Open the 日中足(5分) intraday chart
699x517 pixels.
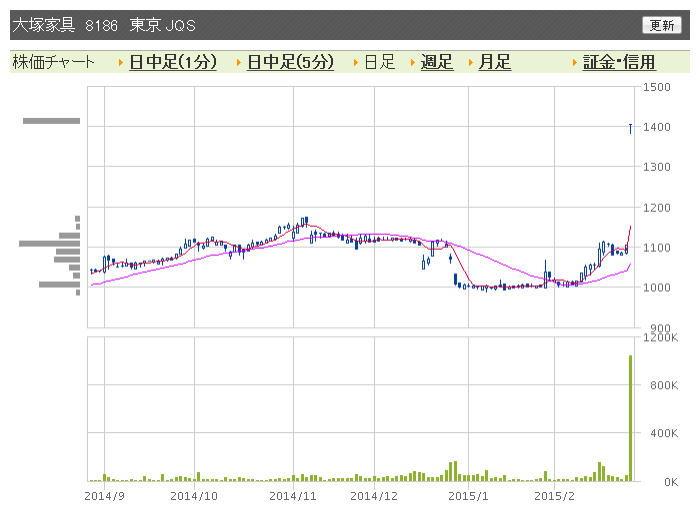[290, 62]
